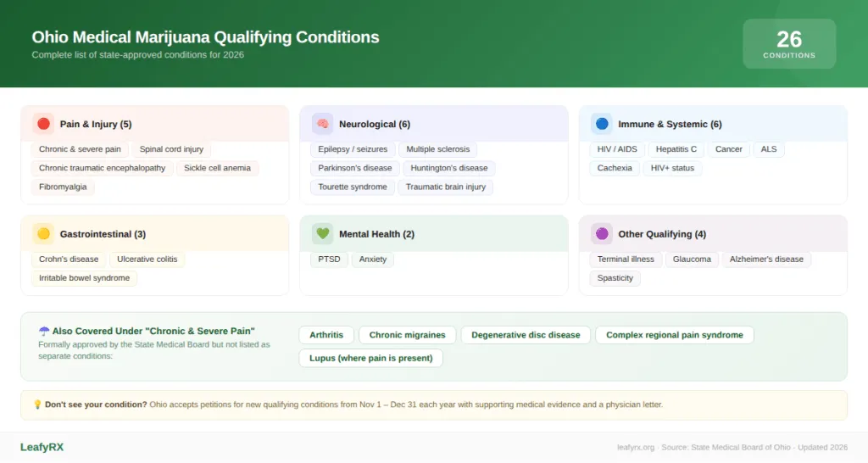Select the Chronic & severe pain tag
868x463 pixels.
pyautogui.click(x=80, y=149)
